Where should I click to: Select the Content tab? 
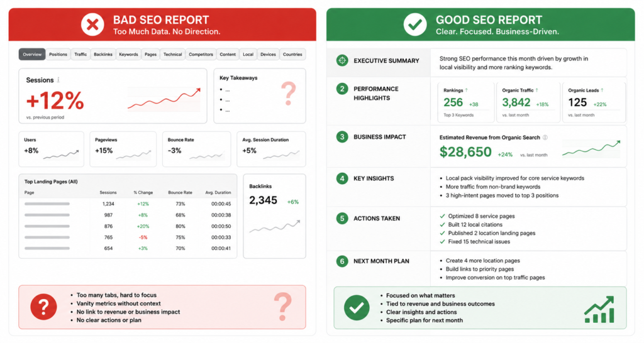point(228,54)
